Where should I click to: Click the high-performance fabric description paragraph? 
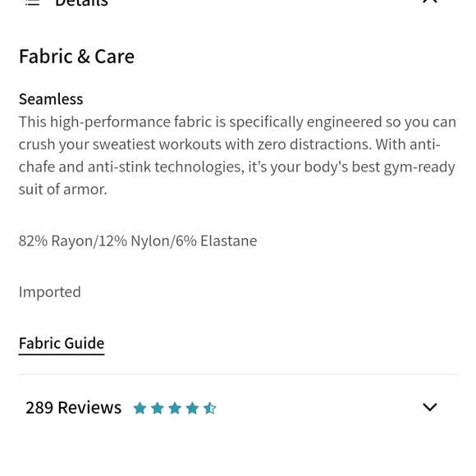coord(237,155)
